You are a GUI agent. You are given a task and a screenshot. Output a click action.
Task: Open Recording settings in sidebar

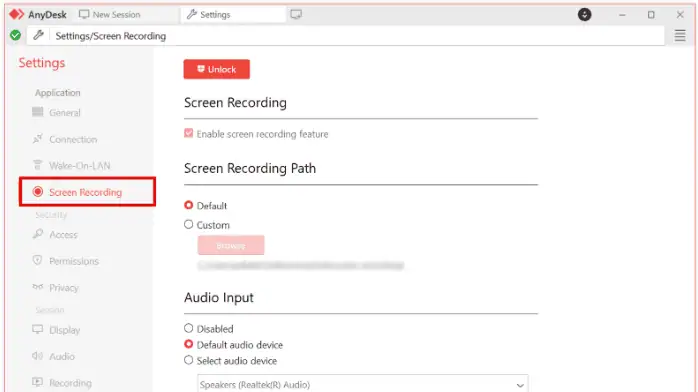70,383
